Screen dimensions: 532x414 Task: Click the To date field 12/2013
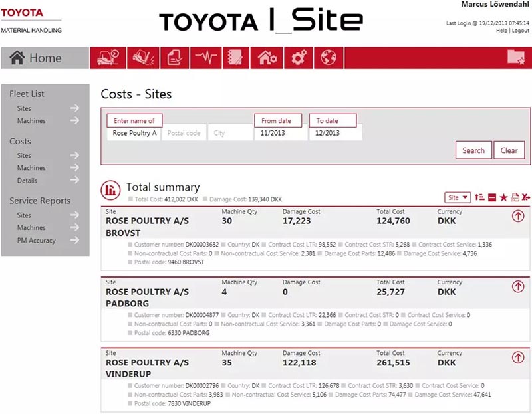point(336,133)
